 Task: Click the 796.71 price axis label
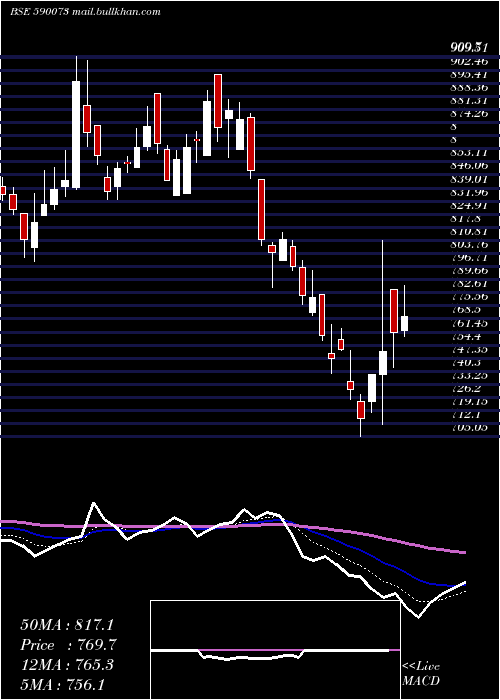tap(469, 258)
